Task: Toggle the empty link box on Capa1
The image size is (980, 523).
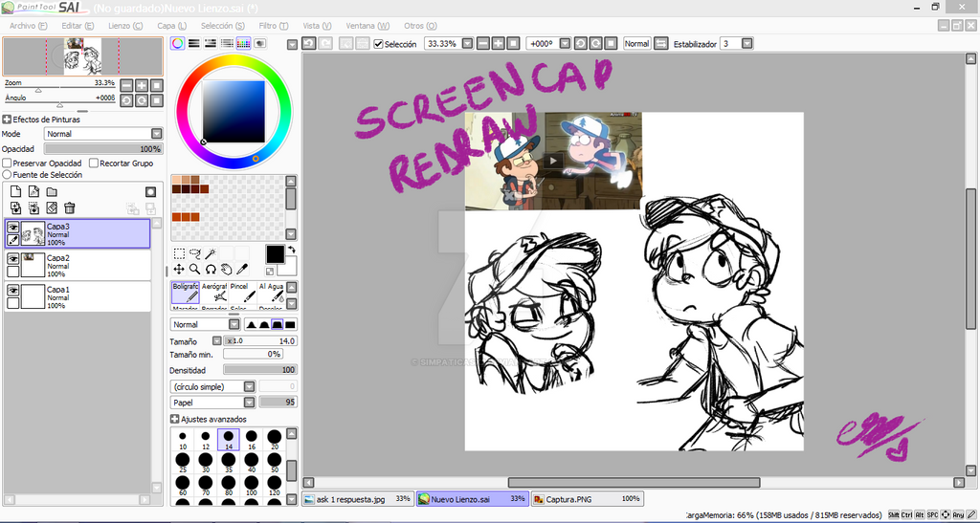Action: tap(12, 303)
